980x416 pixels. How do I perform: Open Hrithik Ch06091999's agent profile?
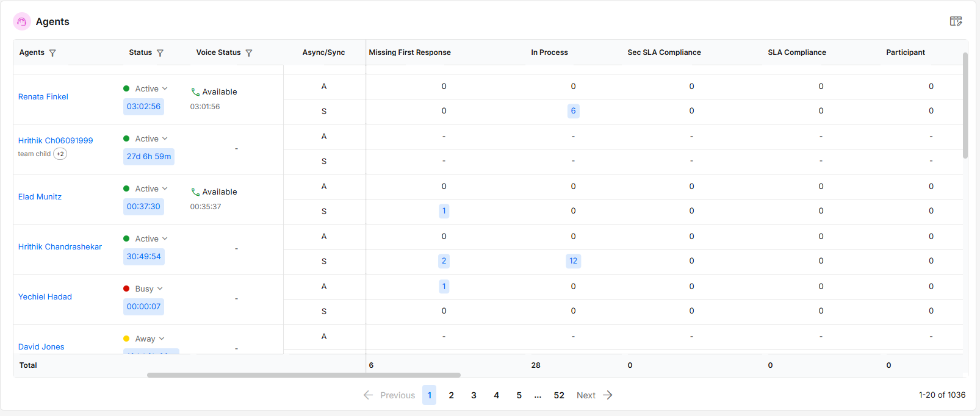(x=56, y=141)
